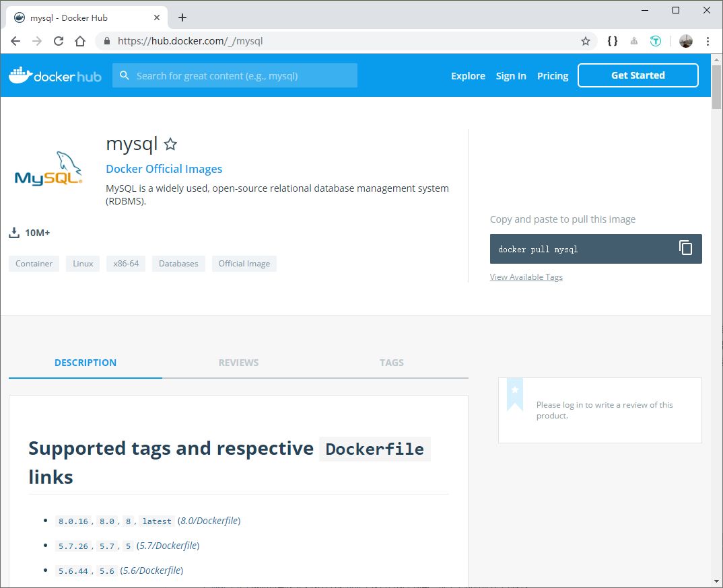The image size is (723, 588).
Task: Click the browser address bar URL
Action: (x=190, y=41)
